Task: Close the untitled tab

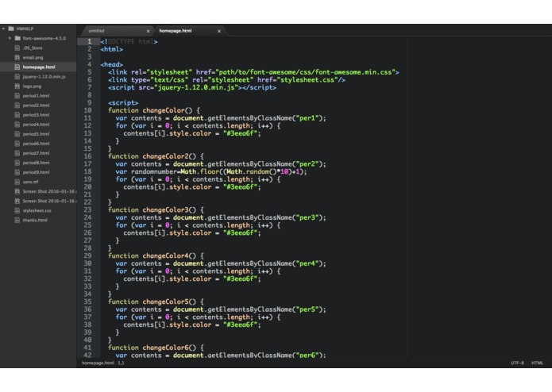Action: [149, 31]
